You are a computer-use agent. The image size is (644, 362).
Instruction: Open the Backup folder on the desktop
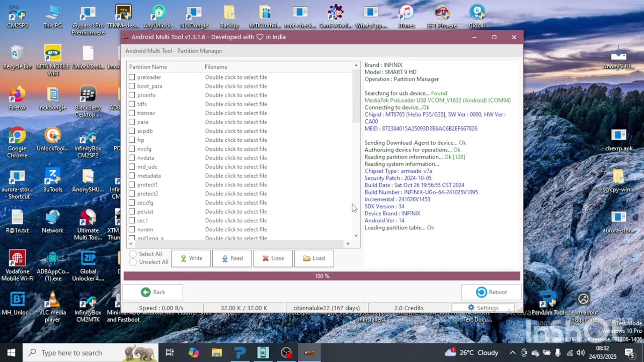pyautogui.click(x=229, y=17)
